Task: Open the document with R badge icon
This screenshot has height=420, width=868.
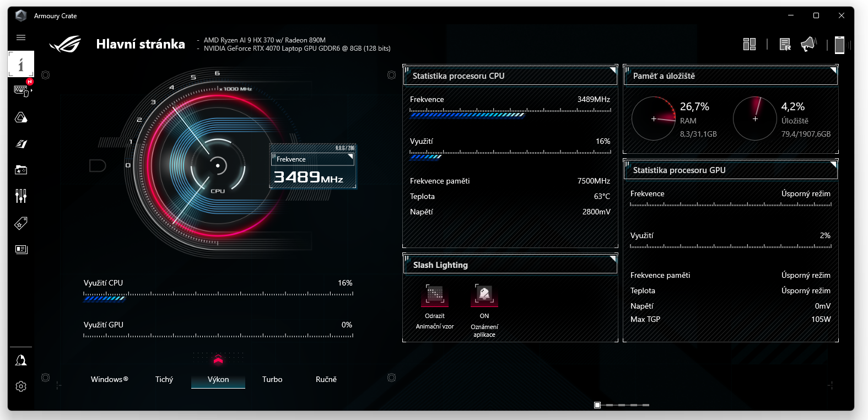Action: point(785,44)
